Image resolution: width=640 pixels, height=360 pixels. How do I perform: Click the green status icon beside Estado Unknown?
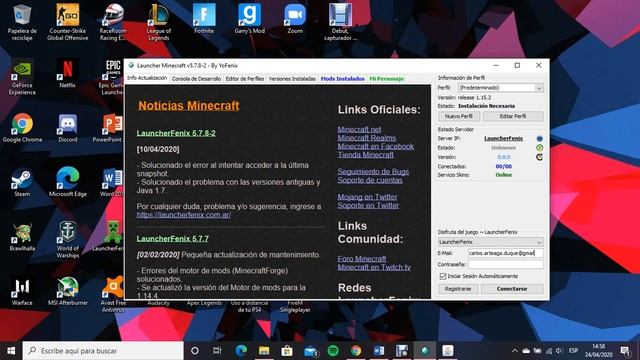[x=539, y=148]
